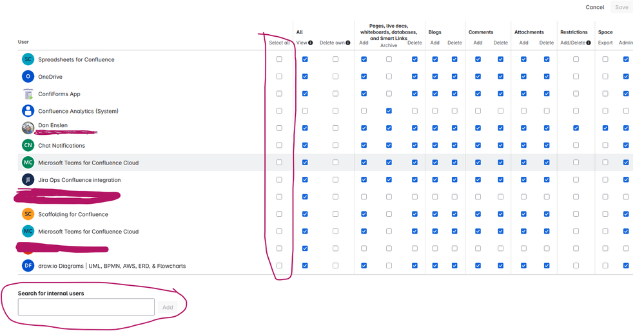Uncheck Blogs Add for draw.io Diagrams

(x=435, y=266)
